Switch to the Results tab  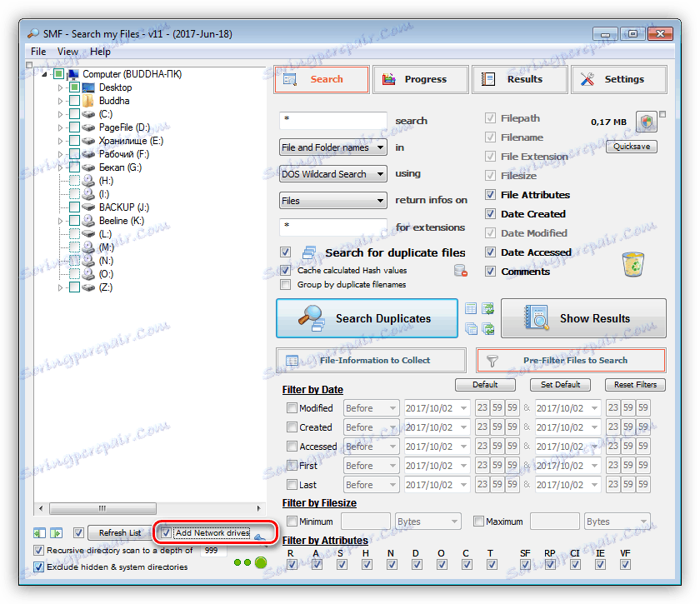(x=520, y=79)
